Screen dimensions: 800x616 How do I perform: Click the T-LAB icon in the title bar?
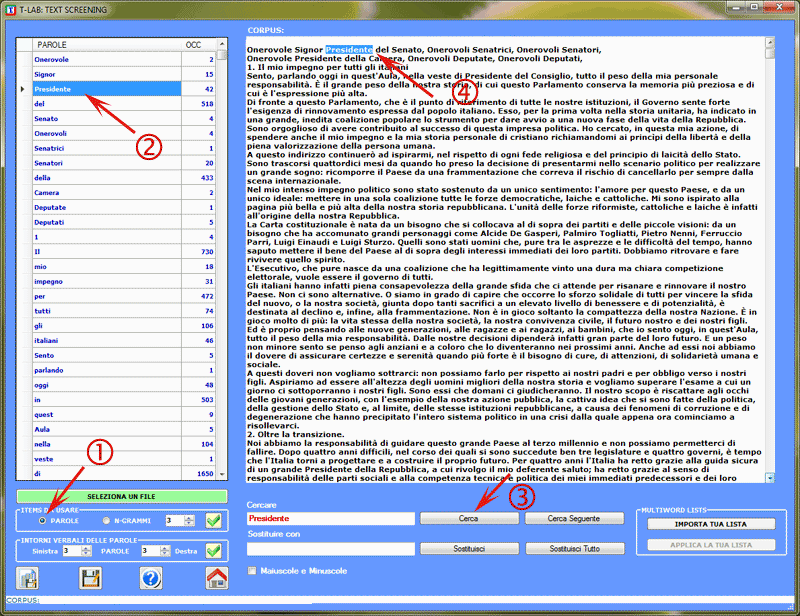[x=10, y=10]
